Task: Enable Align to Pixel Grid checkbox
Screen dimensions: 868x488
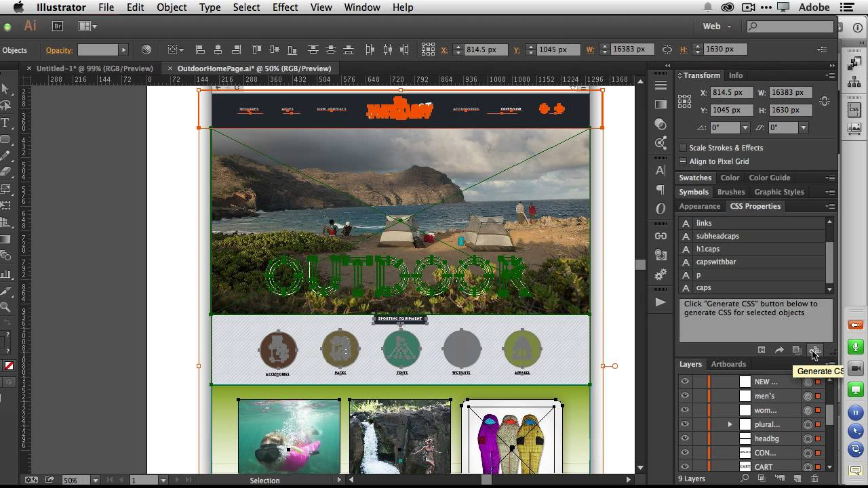Action: 683,161
